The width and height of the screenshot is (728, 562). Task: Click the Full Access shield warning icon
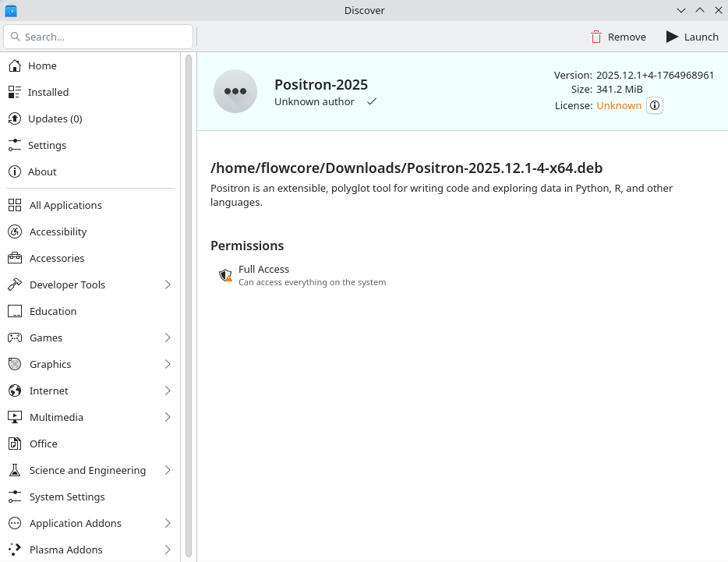click(225, 275)
